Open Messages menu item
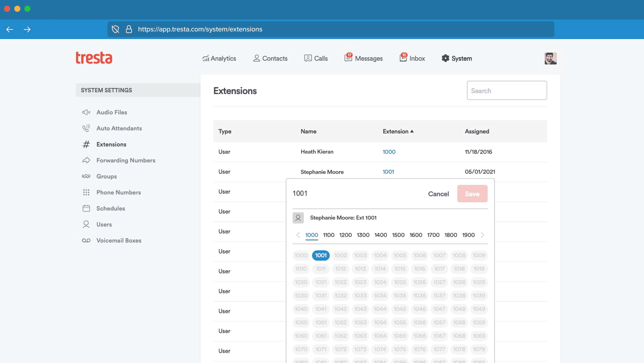 tap(363, 58)
